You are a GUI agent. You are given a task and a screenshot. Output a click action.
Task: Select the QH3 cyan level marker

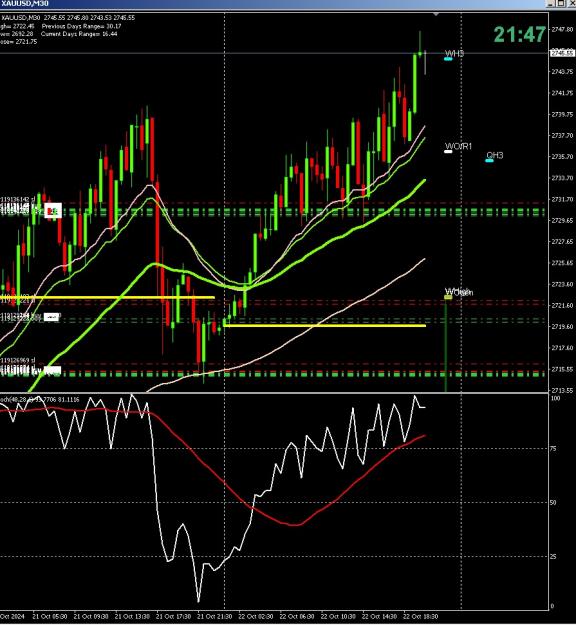(489, 161)
